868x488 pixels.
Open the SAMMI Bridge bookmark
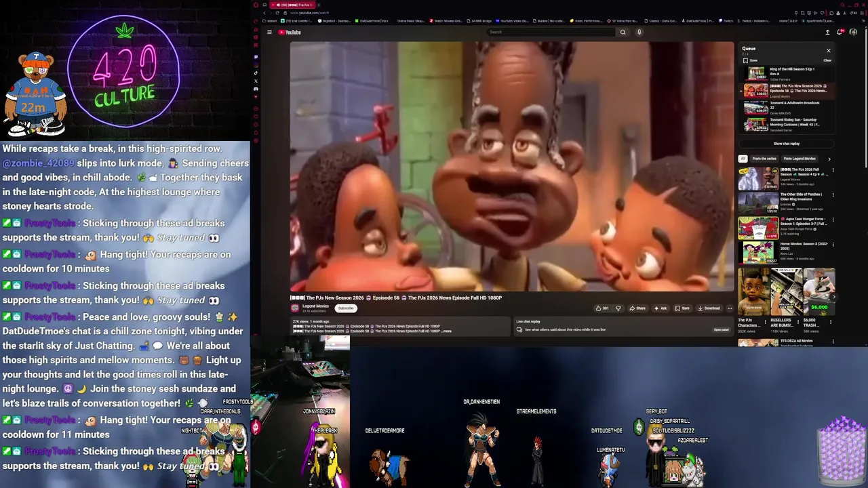478,21
